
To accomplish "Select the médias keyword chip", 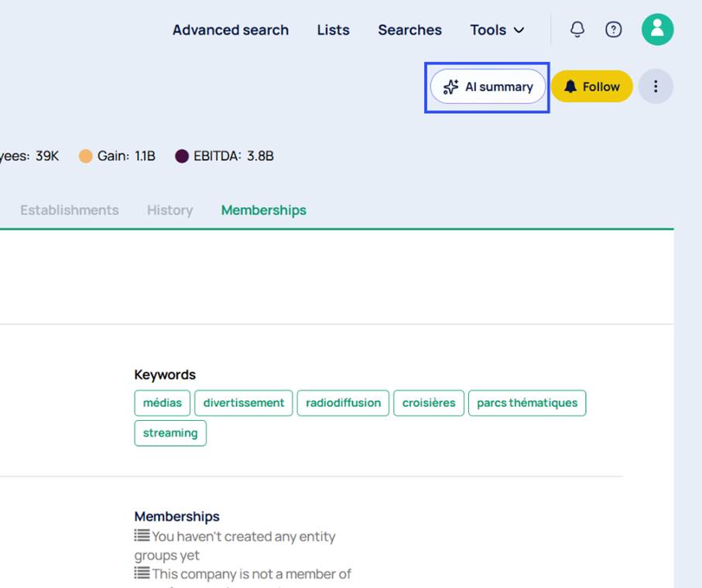I will click(x=163, y=403).
